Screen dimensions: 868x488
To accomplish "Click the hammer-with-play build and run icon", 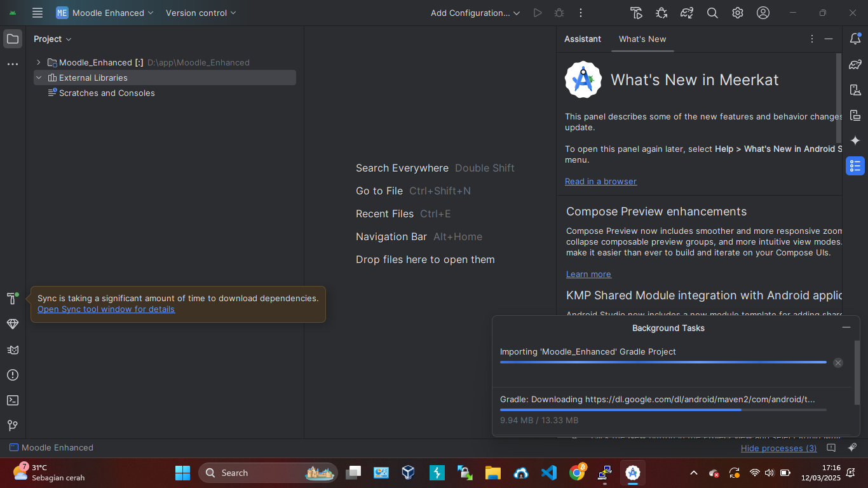I will pos(636,13).
